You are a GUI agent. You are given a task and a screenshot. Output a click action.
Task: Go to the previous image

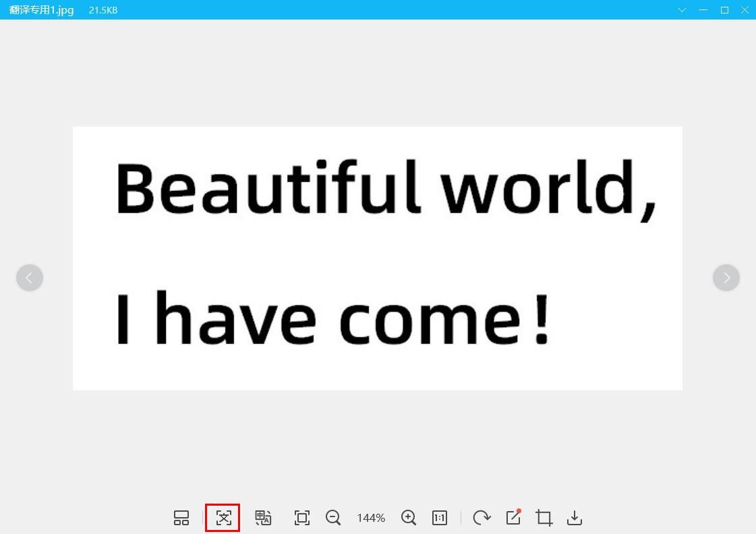(30, 278)
